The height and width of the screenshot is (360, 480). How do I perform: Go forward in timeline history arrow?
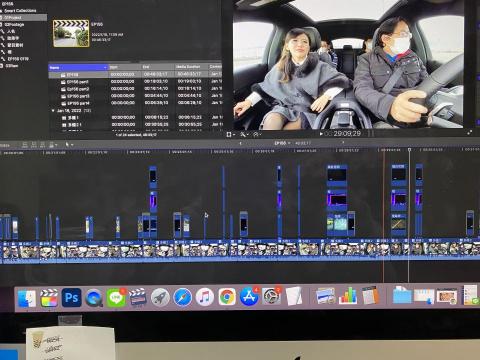pyautogui.click(x=343, y=143)
